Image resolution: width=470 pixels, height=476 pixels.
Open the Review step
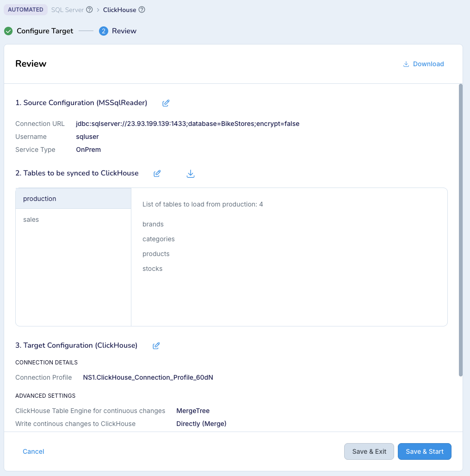[124, 31]
